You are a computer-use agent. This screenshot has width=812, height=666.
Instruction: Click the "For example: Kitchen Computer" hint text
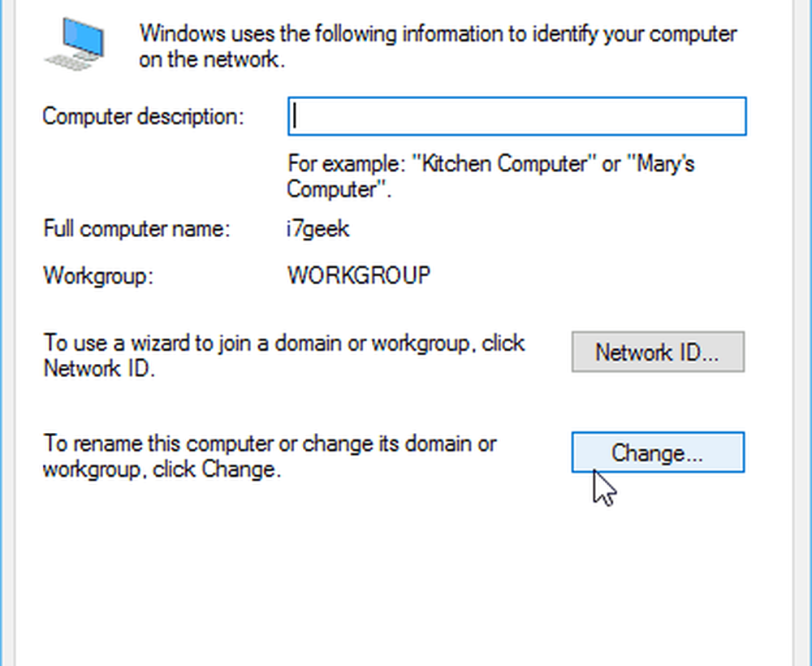click(x=491, y=164)
